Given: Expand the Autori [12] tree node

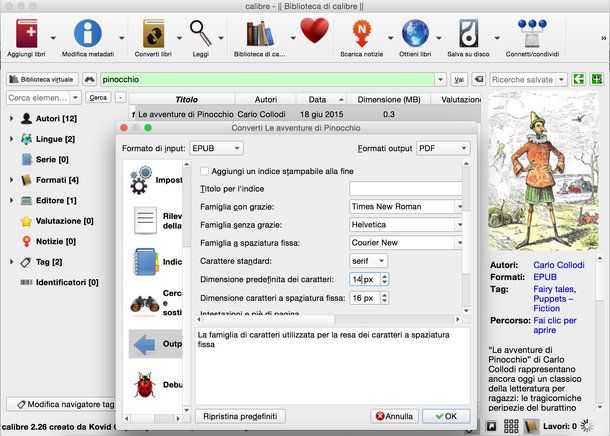Looking at the screenshot, I should click(x=11, y=118).
